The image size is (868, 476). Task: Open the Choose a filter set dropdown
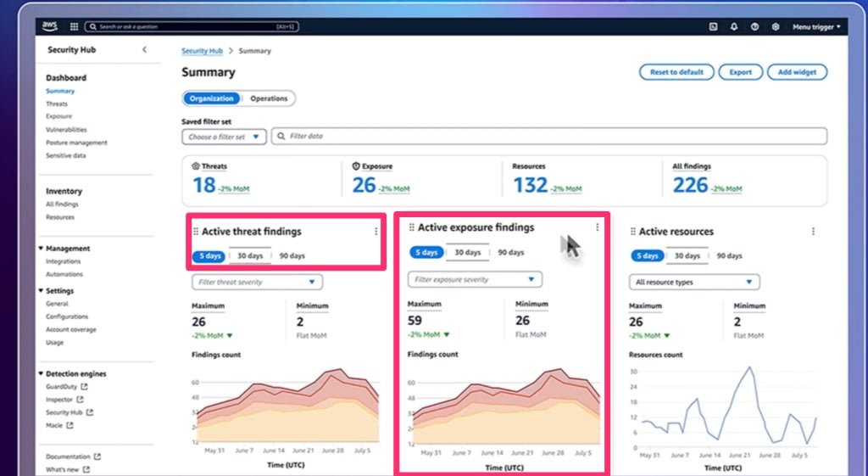[224, 137]
